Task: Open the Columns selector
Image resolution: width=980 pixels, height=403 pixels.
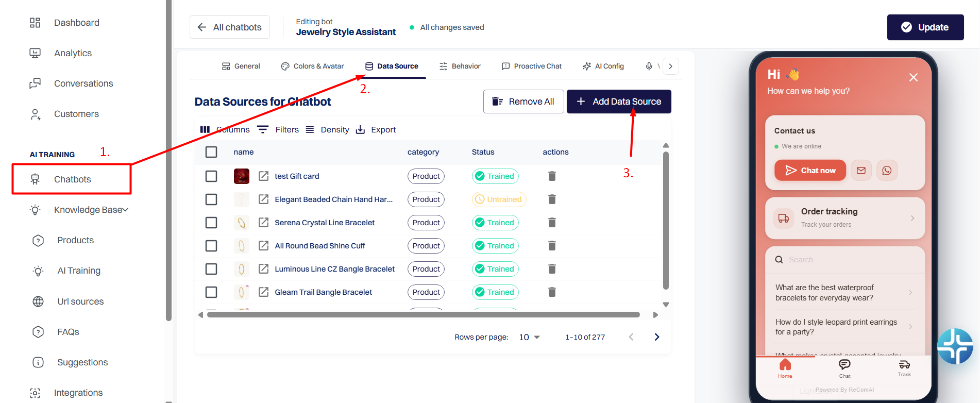Action: (225, 129)
